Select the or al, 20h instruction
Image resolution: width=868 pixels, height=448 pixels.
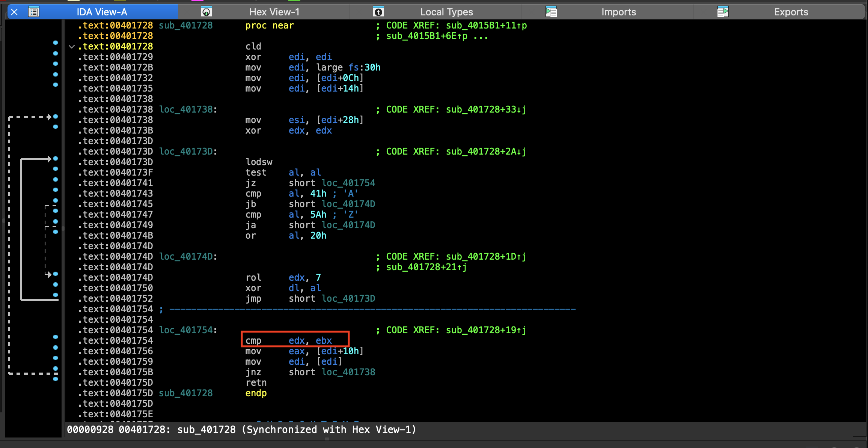[x=286, y=236]
